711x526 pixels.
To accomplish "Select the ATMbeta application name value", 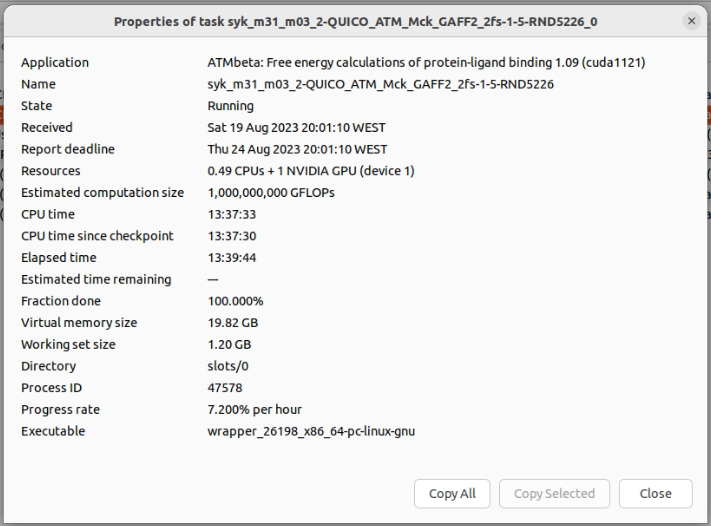I will tap(425, 62).
